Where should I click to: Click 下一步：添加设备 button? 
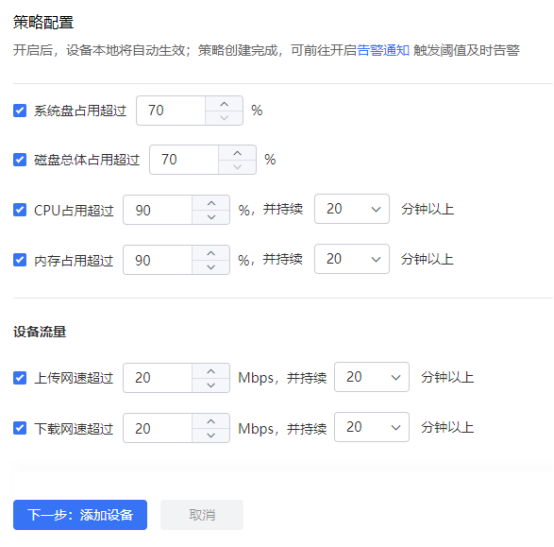(80, 515)
